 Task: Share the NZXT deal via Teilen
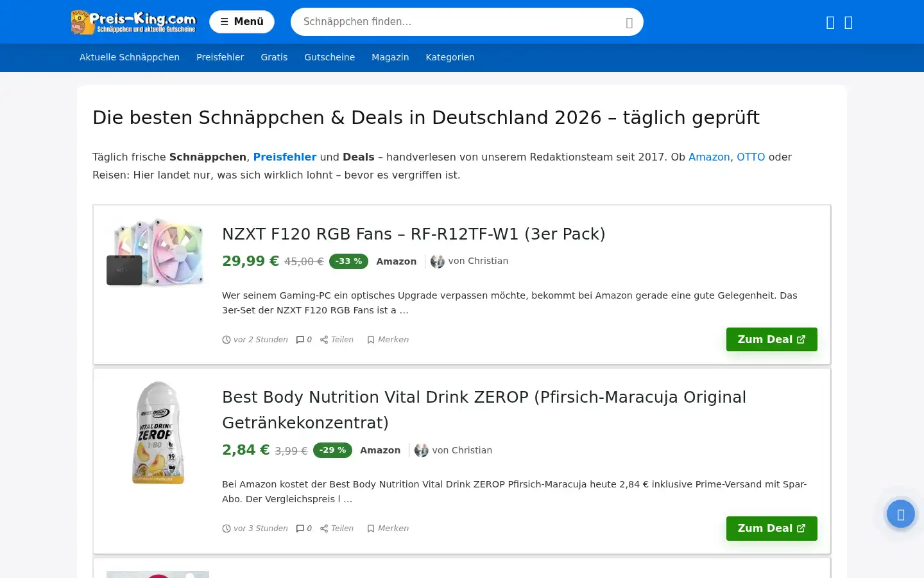pos(337,340)
